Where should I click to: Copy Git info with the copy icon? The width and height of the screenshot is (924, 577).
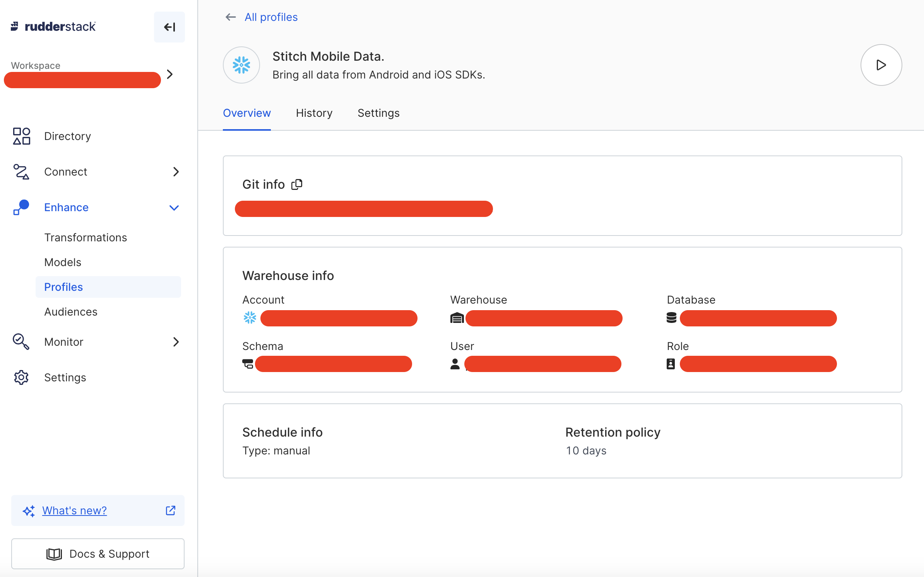(297, 184)
